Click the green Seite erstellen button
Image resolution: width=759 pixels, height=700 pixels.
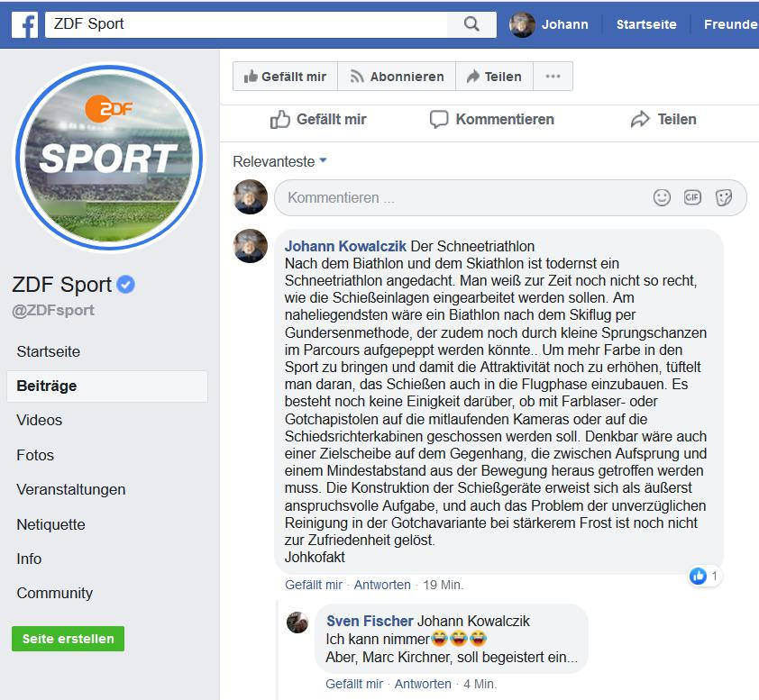(x=68, y=639)
